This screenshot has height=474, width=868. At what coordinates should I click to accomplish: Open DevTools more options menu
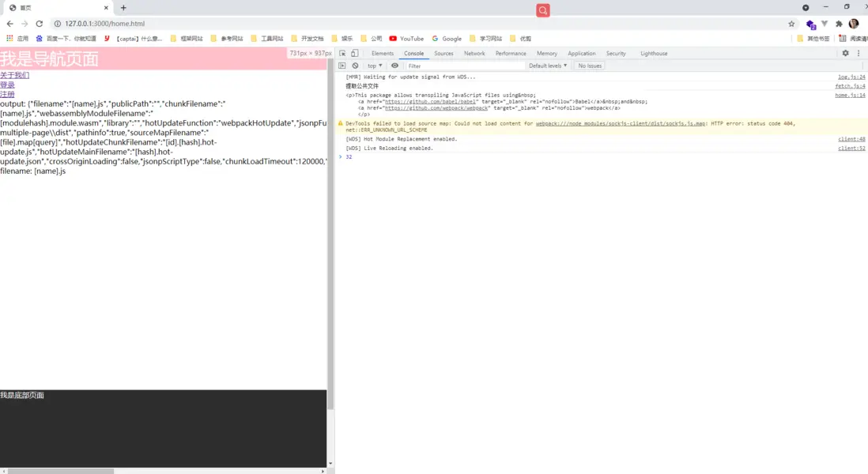pyautogui.click(x=859, y=54)
